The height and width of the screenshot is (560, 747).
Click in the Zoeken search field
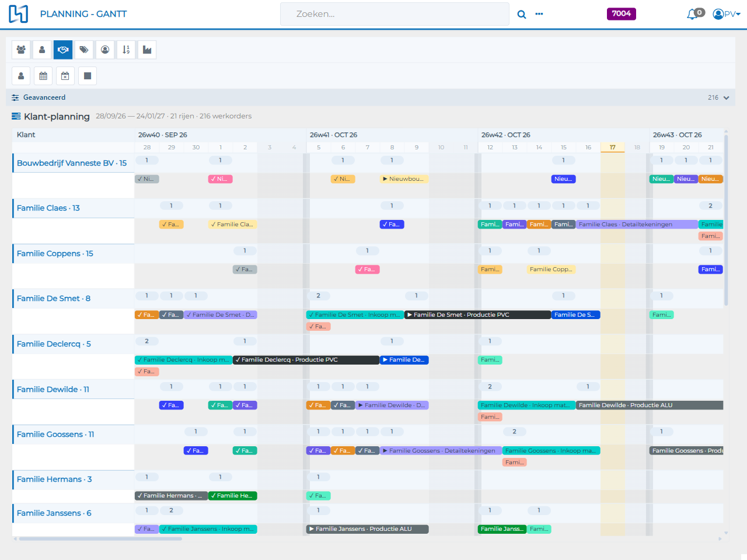(395, 14)
